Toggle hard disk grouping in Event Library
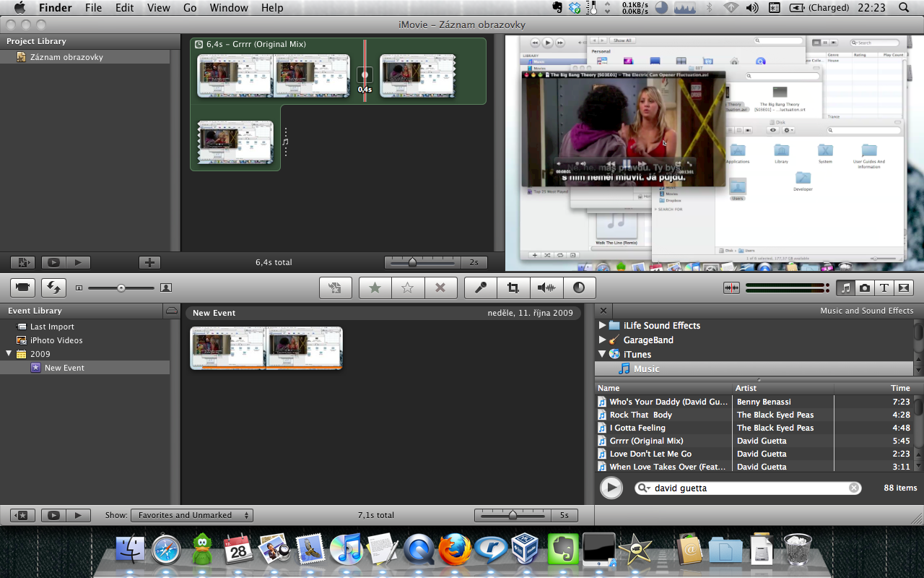Screen dimensions: 924x578 [x=171, y=311]
